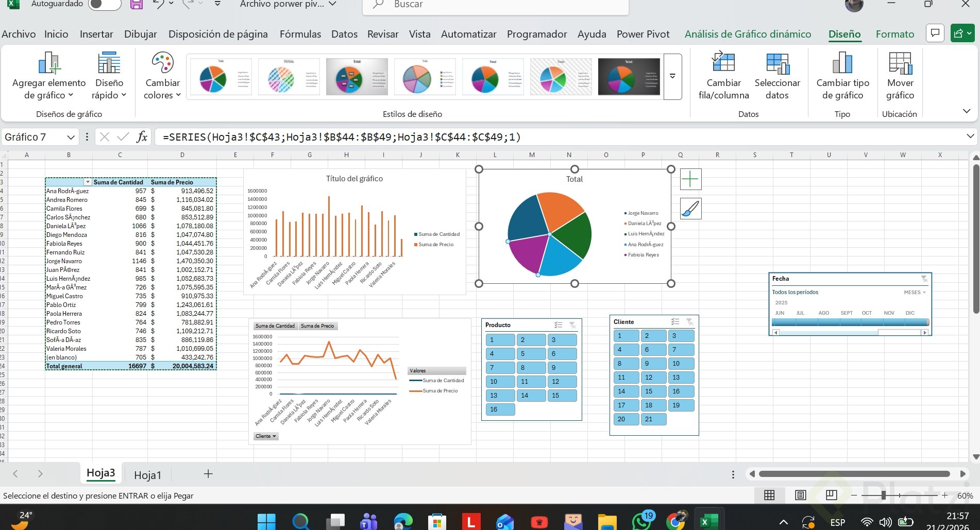Screen dimensions: 980x530
Task: Add a new sheet with the plus icon
Action: pos(208,474)
